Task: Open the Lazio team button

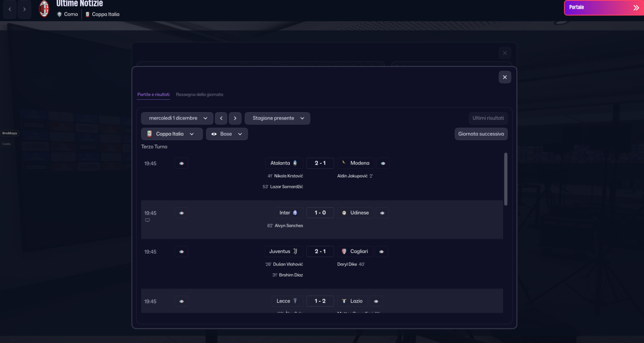Action: (352, 301)
